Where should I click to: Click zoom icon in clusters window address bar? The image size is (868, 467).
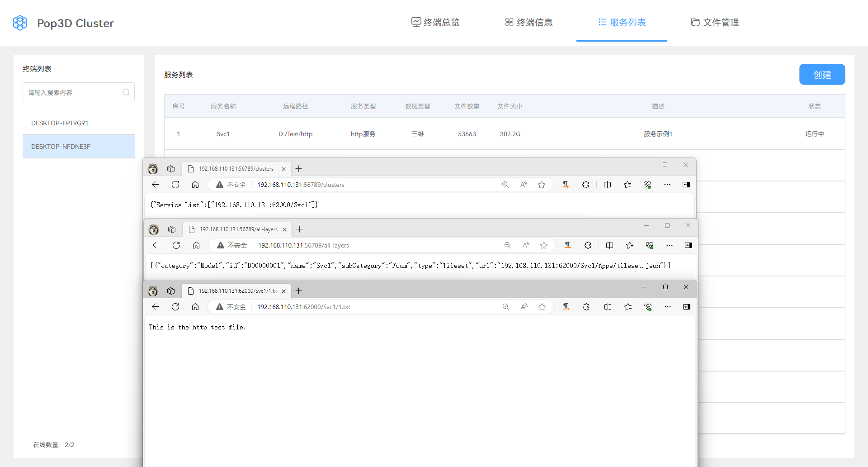[x=505, y=185]
